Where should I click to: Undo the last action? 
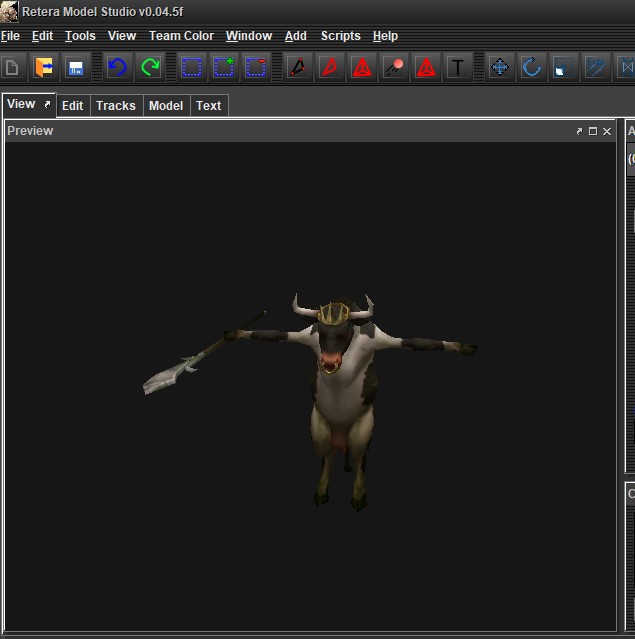point(118,67)
